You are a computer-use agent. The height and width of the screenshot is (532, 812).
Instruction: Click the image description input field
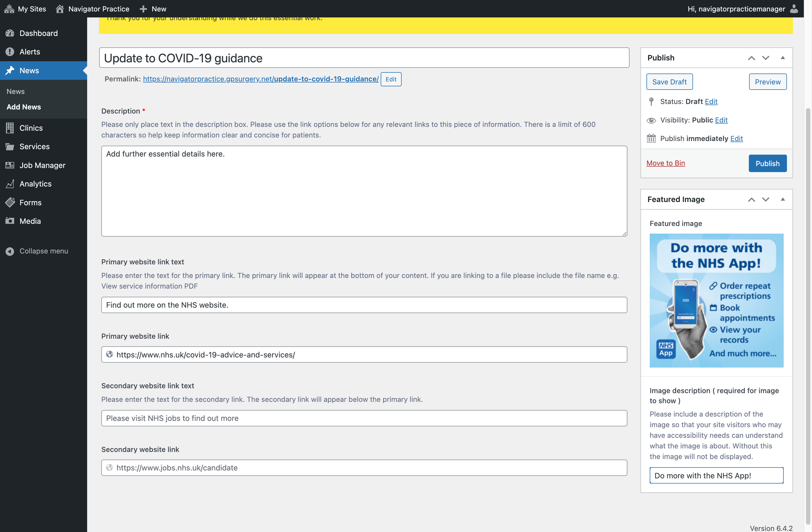pyautogui.click(x=716, y=475)
